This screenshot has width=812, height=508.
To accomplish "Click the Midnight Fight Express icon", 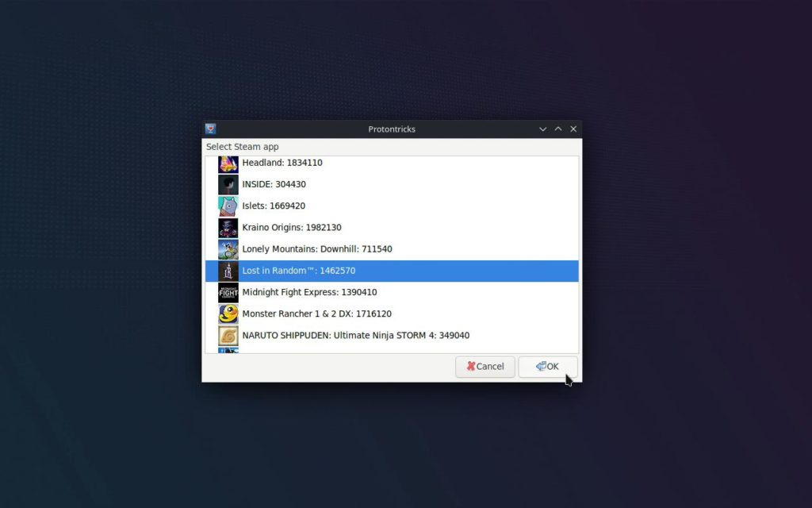I will pos(228,292).
